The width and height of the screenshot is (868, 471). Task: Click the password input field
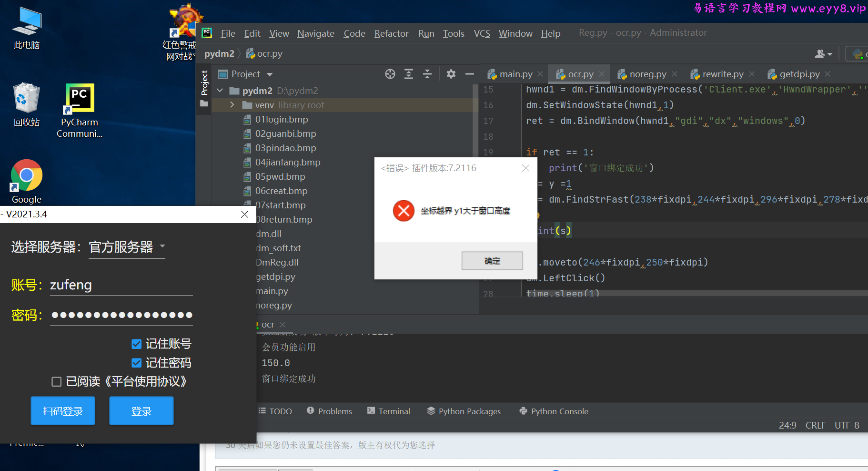[121, 315]
